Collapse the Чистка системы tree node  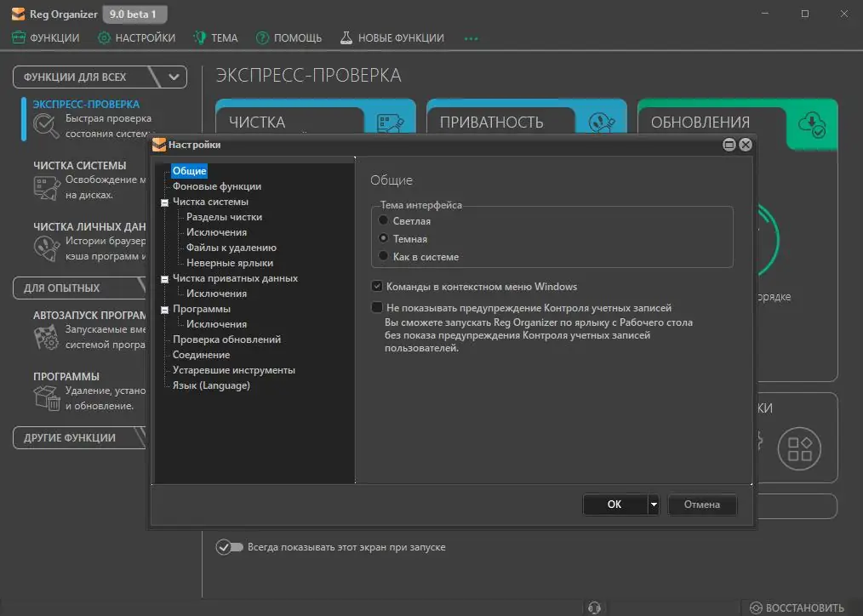[164, 202]
